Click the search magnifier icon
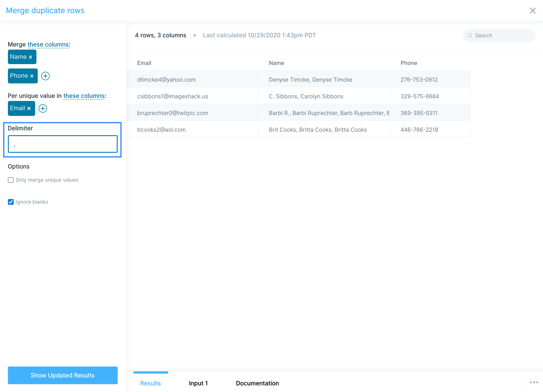Viewport: 543px width, 392px height. [470, 35]
